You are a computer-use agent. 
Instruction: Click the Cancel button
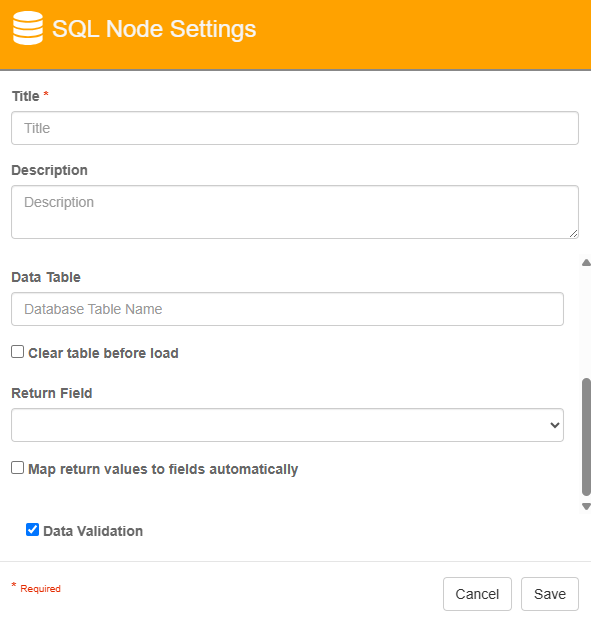(x=477, y=594)
